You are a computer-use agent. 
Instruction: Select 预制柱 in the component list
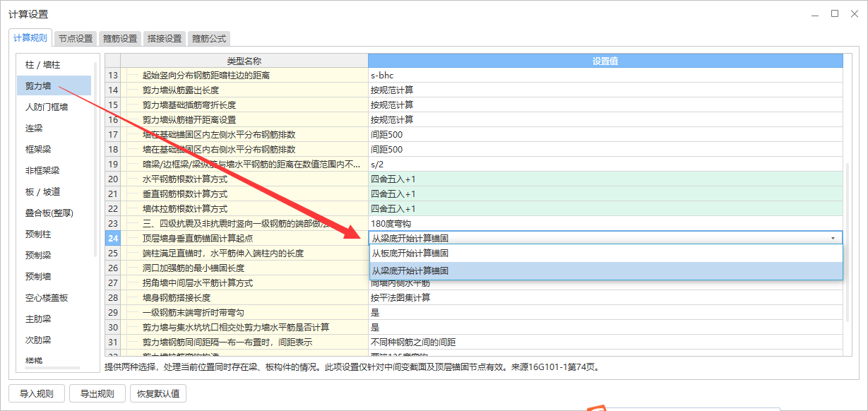pos(54,234)
